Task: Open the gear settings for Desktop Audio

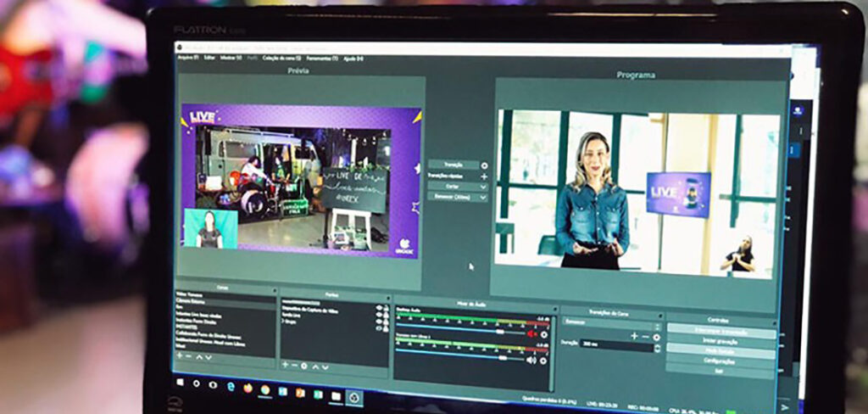Action: 544,334
